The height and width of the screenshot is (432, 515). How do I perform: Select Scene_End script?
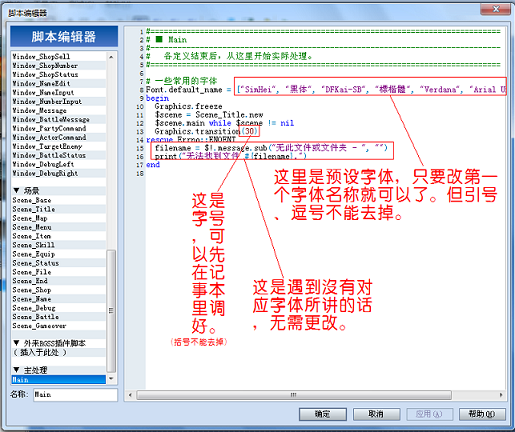pos(59,281)
